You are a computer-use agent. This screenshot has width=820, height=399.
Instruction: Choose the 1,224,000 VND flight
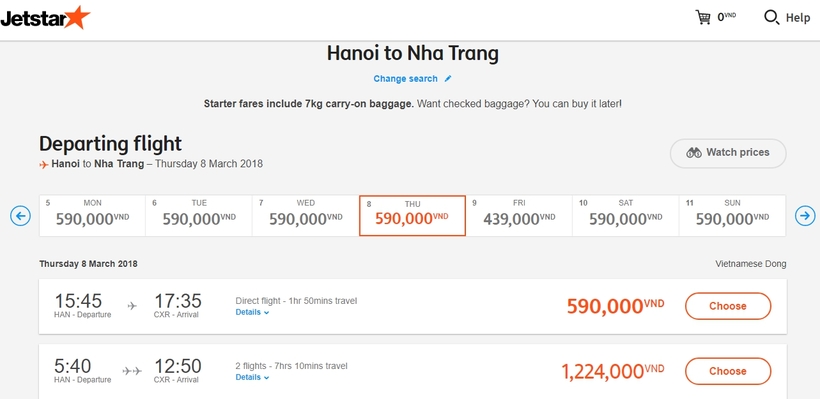click(x=728, y=371)
